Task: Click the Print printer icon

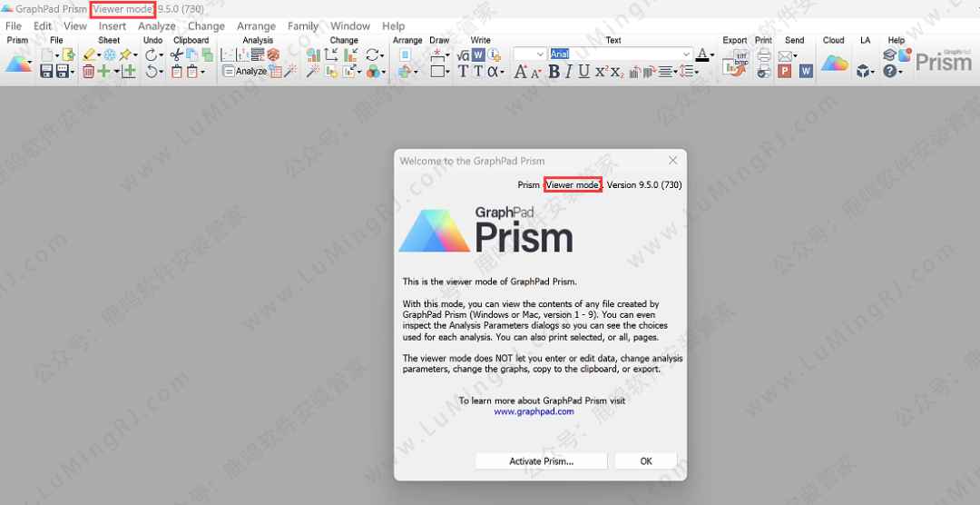Action: click(763, 55)
